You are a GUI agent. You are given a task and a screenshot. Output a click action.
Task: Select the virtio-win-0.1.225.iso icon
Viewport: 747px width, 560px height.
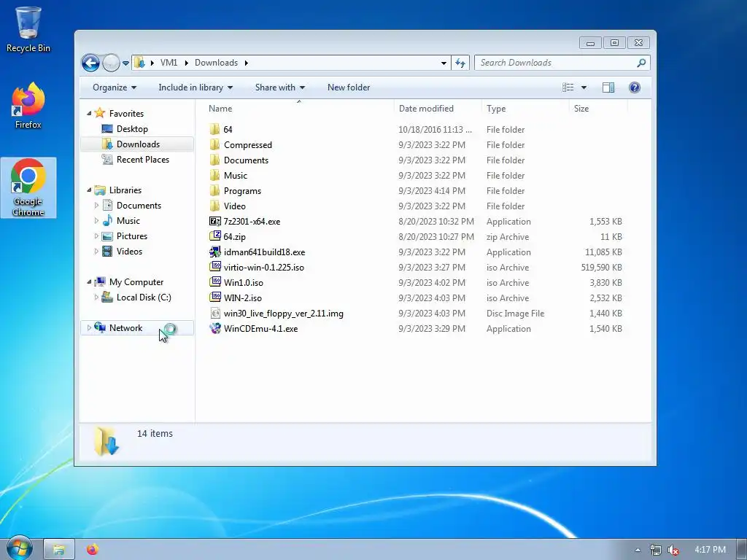pos(215,267)
